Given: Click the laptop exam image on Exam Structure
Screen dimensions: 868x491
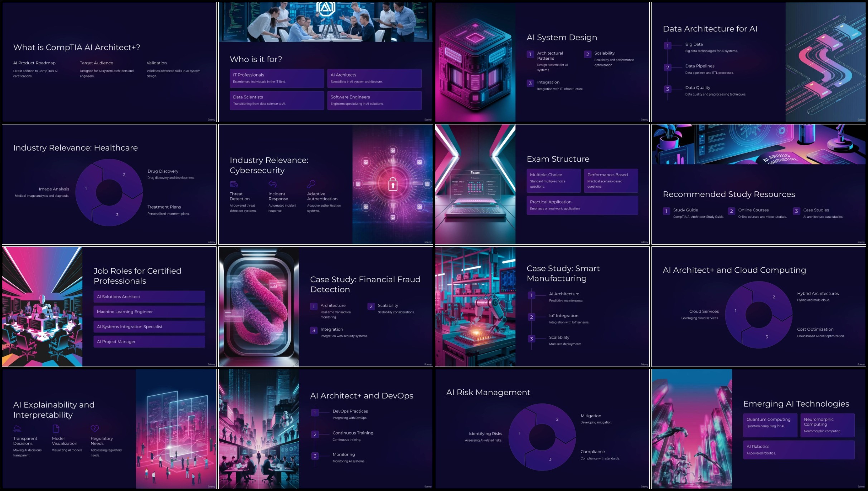Looking at the screenshot, I should point(475,185).
